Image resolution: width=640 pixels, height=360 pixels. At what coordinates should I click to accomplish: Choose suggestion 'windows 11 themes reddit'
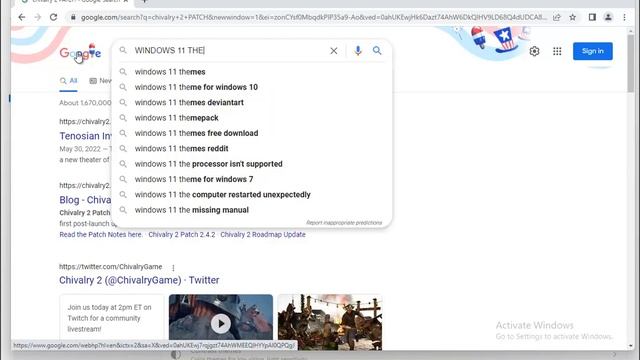tap(252, 149)
